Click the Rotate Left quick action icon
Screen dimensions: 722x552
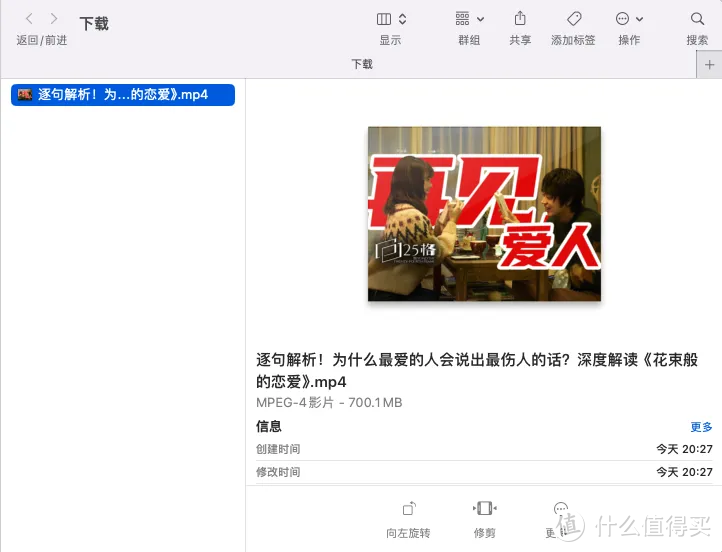(x=409, y=509)
